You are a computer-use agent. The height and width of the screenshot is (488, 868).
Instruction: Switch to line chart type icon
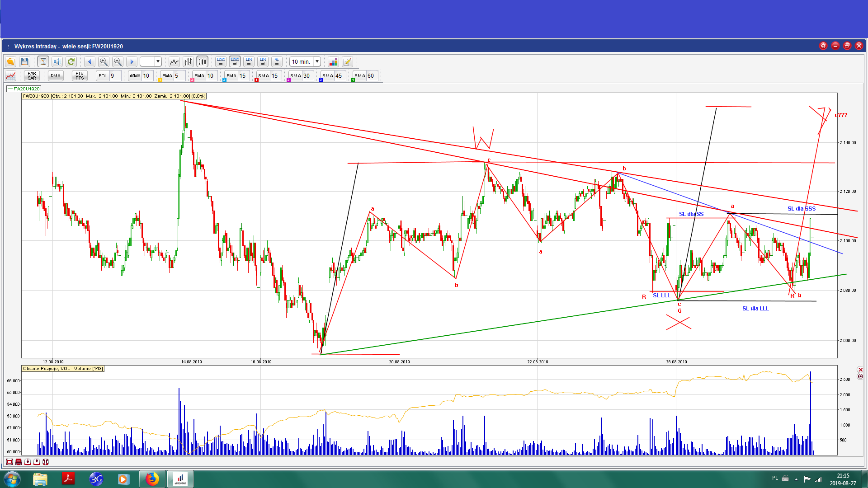click(x=174, y=61)
